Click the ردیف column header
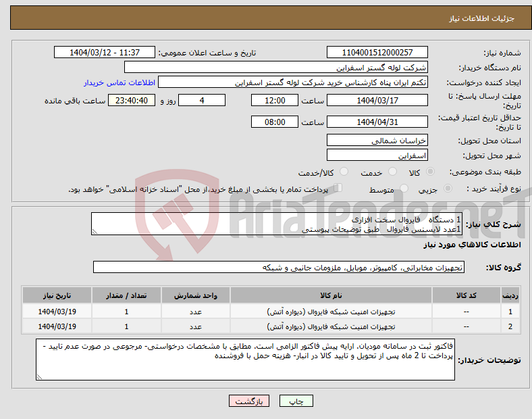Viewport: 532px width, 419px height. point(510,295)
